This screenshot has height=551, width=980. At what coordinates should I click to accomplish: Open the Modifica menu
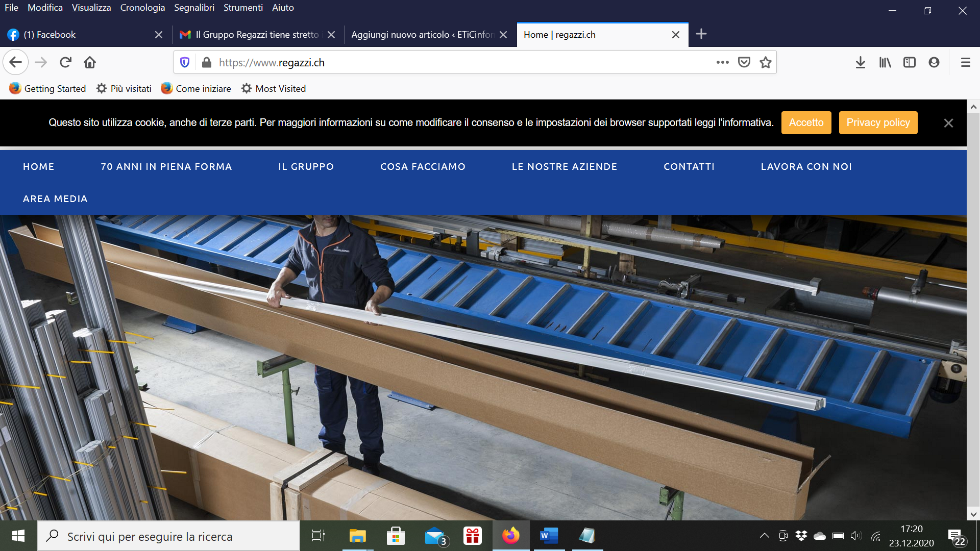[45, 8]
